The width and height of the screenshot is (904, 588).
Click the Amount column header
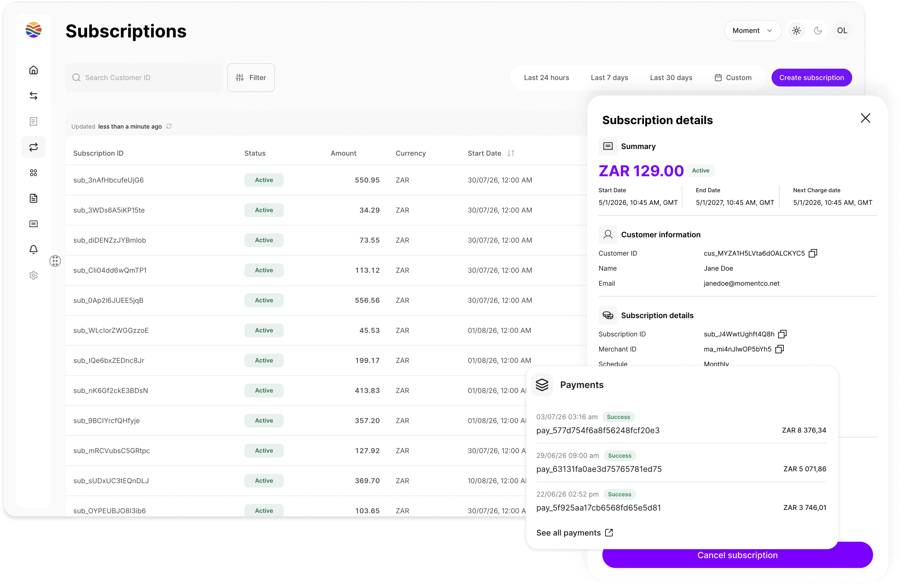[x=343, y=153]
